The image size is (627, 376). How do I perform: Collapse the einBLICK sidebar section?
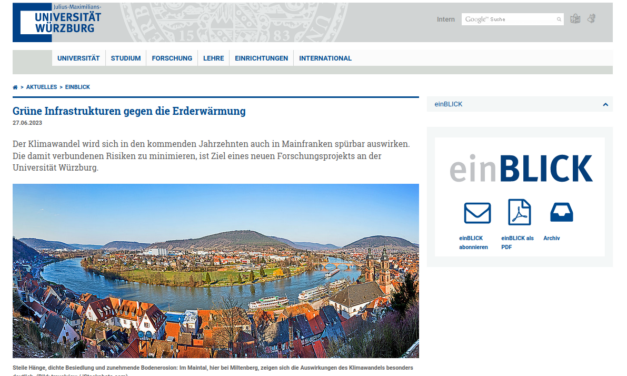(x=605, y=104)
